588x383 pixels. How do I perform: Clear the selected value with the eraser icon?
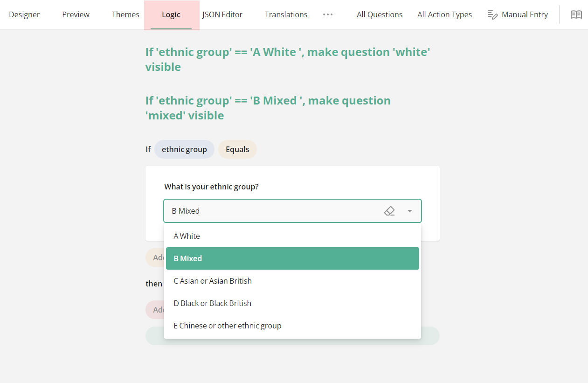pos(389,211)
